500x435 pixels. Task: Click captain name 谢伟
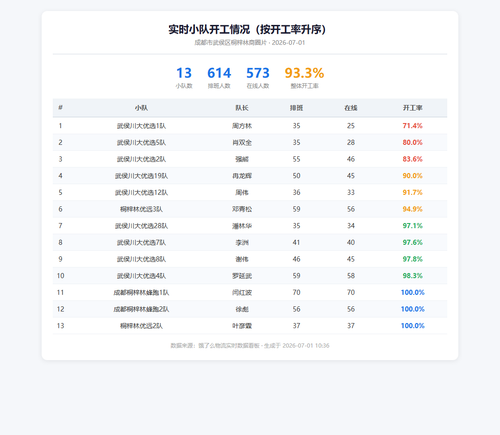click(x=242, y=259)
